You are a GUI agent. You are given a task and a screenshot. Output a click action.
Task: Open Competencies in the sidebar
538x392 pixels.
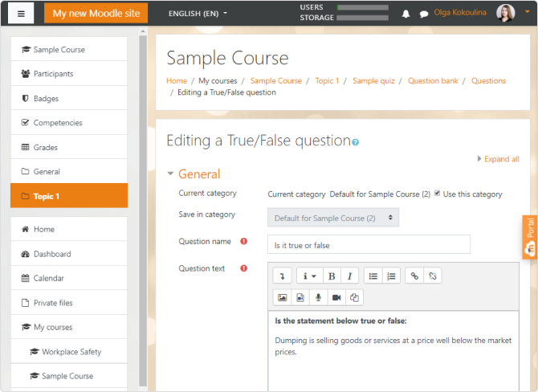pyautogui.click(x=69, y=123)
